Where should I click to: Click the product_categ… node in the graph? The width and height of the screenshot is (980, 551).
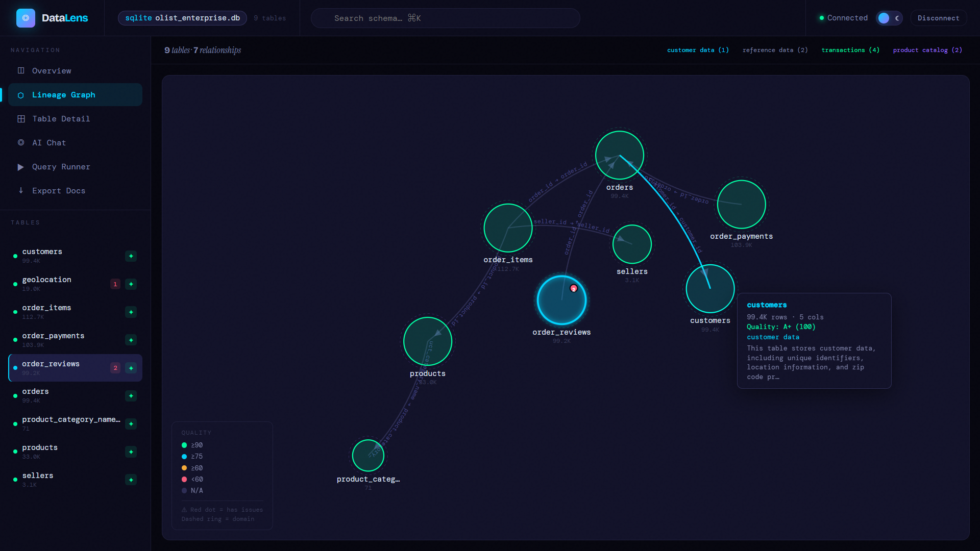tap(368, 455)
